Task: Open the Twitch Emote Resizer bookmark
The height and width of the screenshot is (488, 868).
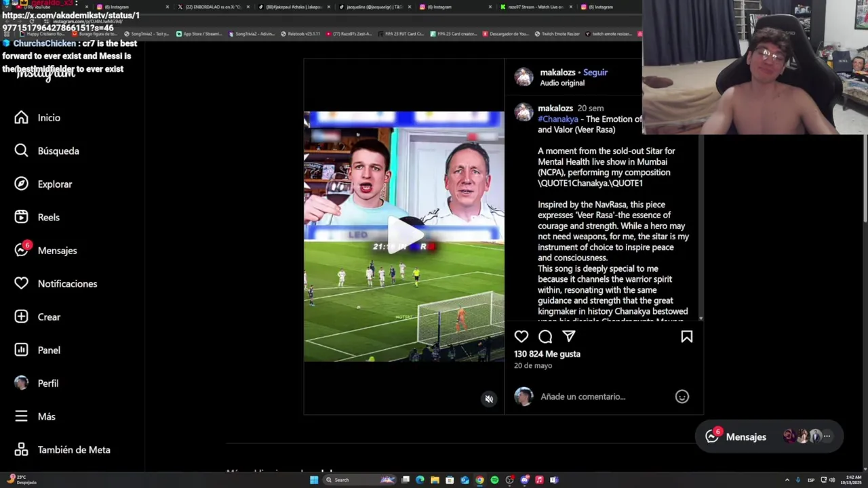Action: [x=557, y=34]
